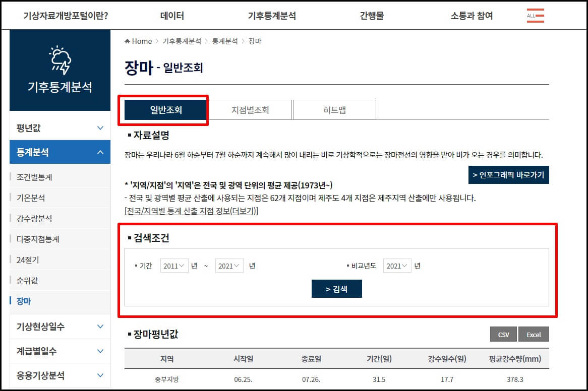Click the 검색 search button

[x=336, y=289]
